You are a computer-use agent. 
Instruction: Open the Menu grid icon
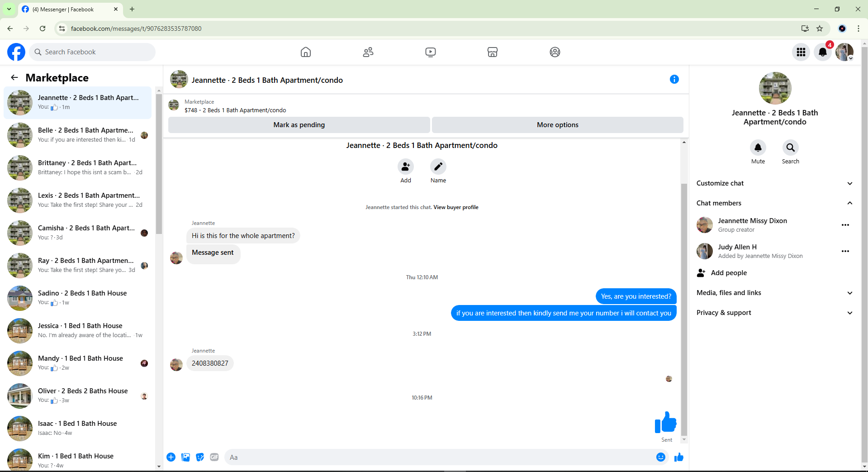tap(801, 52)
